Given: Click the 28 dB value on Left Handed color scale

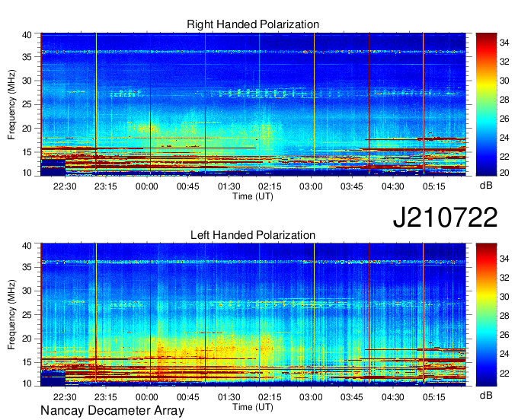Looking at the screenshot, I should tap(504, 316).
